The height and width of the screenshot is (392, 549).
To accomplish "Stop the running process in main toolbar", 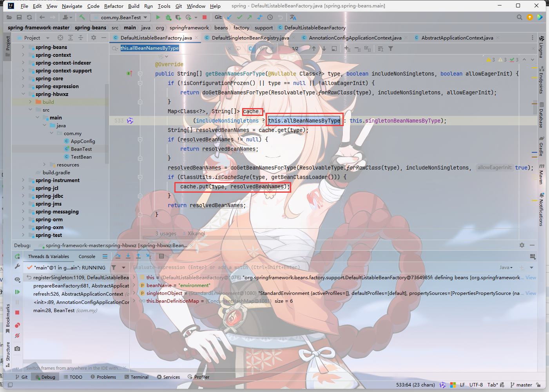I will (204, 17).
